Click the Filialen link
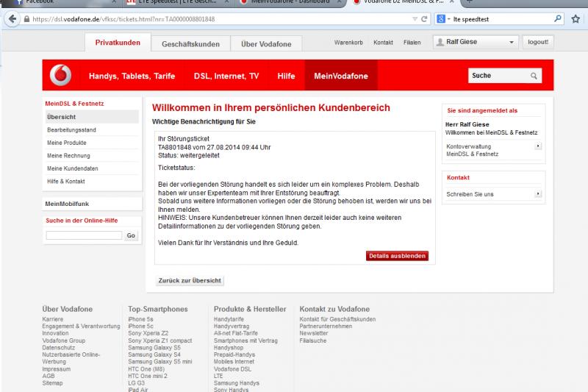Viewport: 588px width, 392px height. pos(412,43)
